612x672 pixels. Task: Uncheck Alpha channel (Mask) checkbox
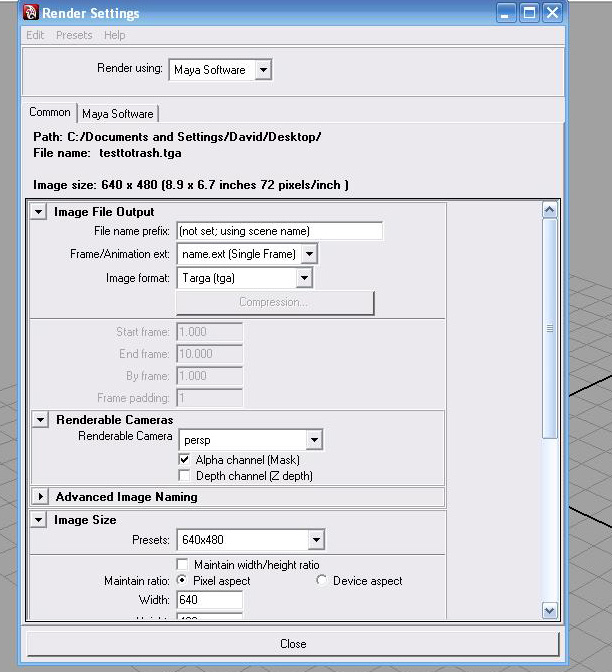(184, 460)
